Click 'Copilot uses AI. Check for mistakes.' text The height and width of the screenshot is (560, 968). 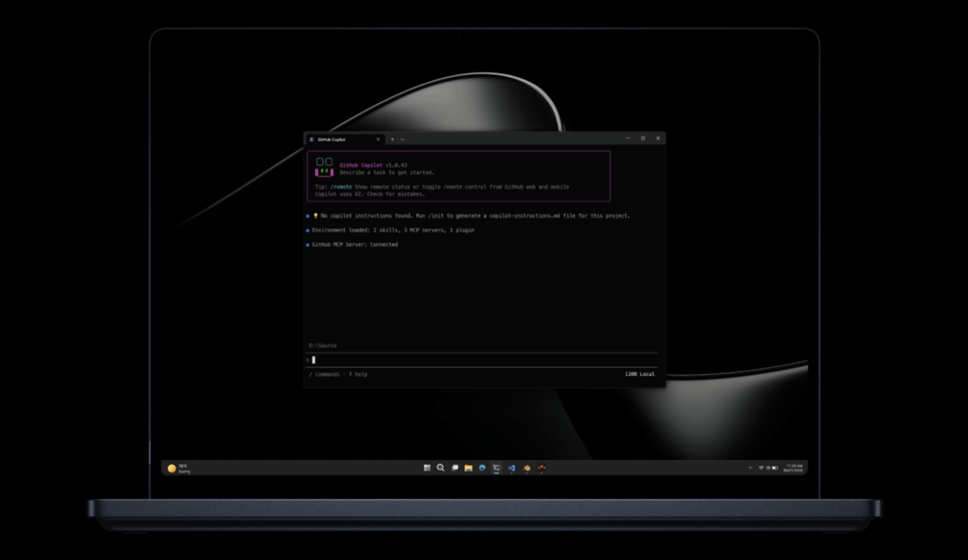pos(370,194)
